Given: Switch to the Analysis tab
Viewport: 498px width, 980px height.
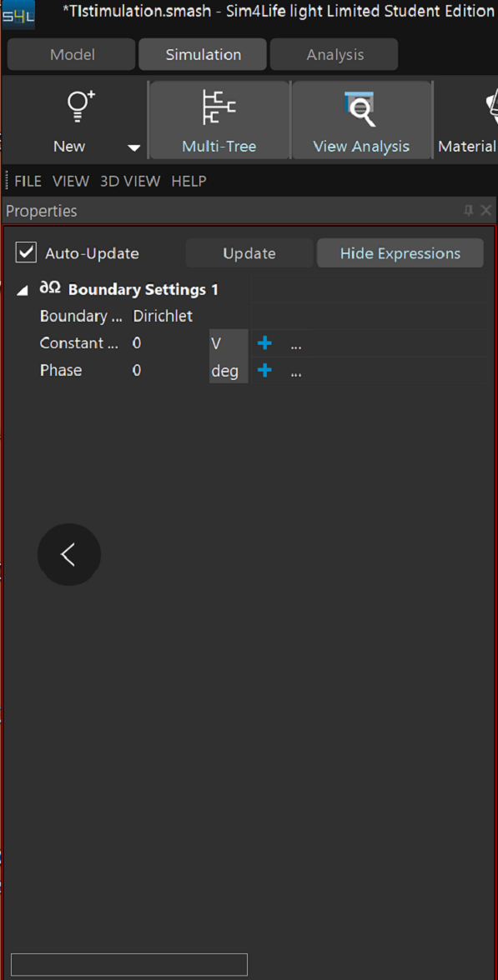Looking at the screenshot, I should [x=335, y=54].
